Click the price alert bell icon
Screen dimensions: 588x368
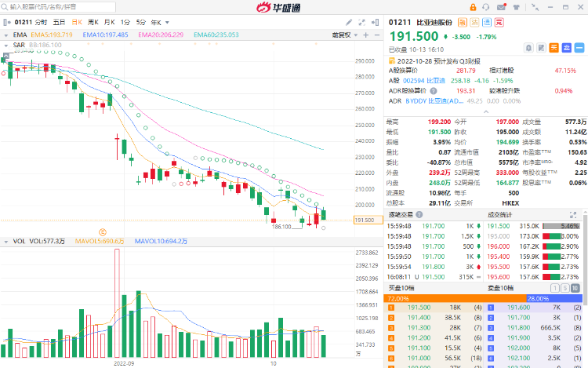click(528, 48)
